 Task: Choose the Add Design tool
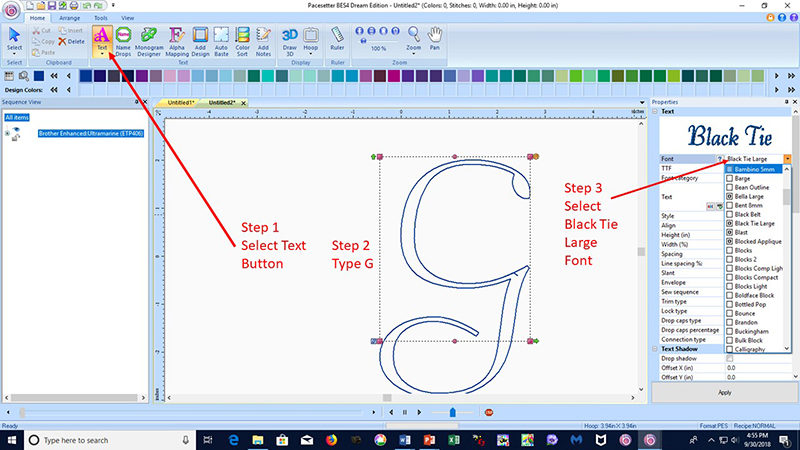point(200,41)
